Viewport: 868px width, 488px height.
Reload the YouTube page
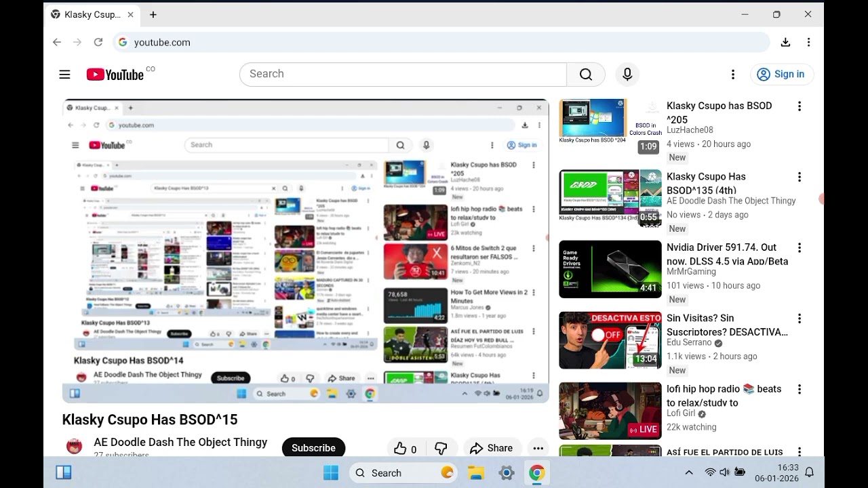tap(98, 42)
